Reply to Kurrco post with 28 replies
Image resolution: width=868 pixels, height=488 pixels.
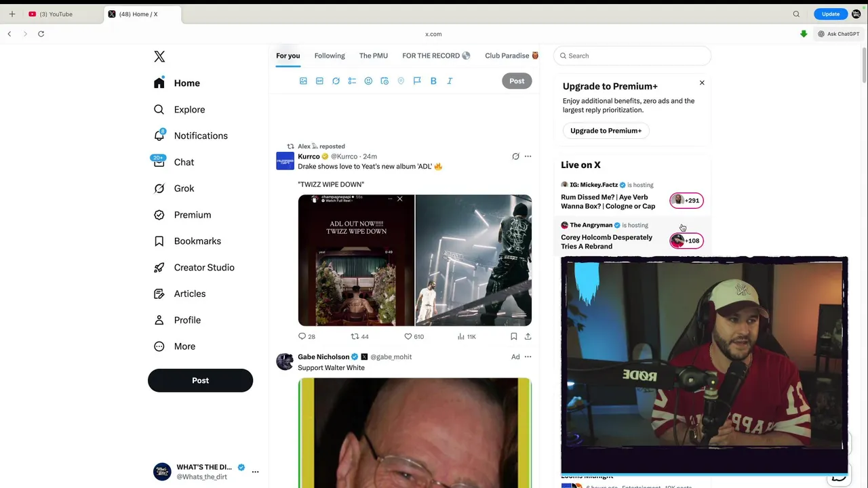click(x=307, y=336)
